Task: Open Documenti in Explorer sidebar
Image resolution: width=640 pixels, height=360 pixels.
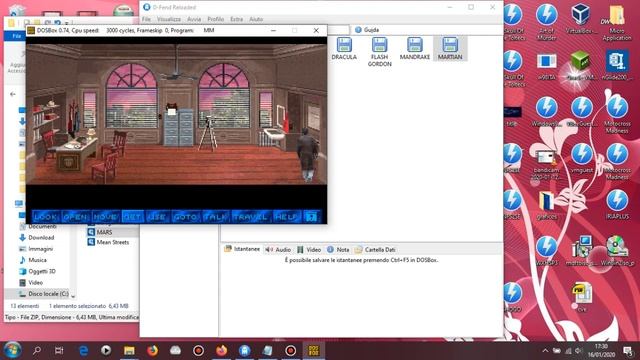Action: coord(38,226)
